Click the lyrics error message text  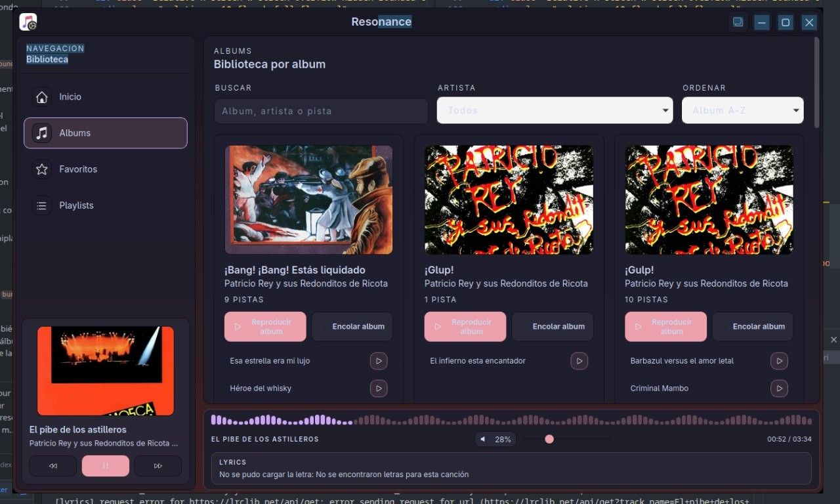coord(344,474)
